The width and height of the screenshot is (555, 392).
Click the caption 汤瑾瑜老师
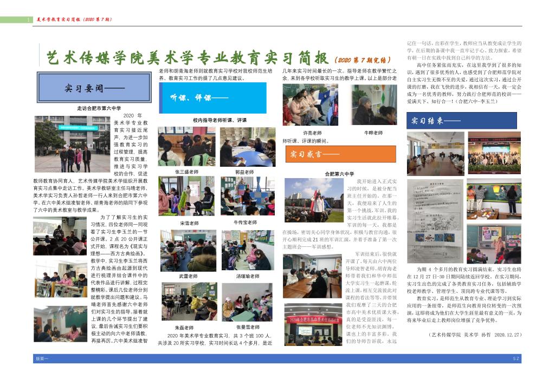click(248, 277)
